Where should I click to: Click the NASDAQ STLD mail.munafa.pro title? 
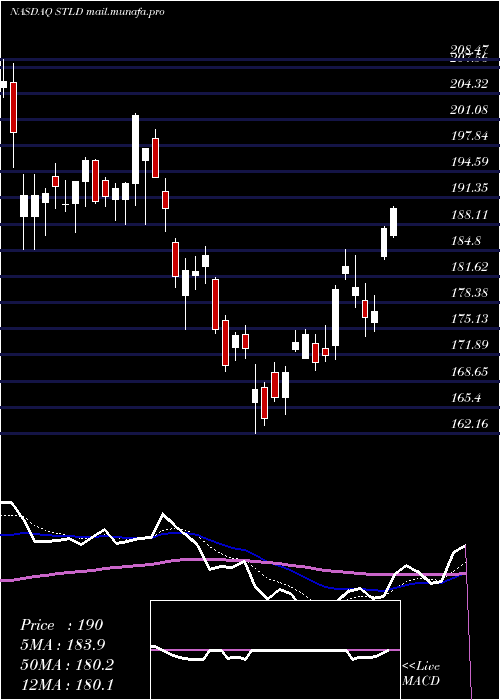(87, 12)
